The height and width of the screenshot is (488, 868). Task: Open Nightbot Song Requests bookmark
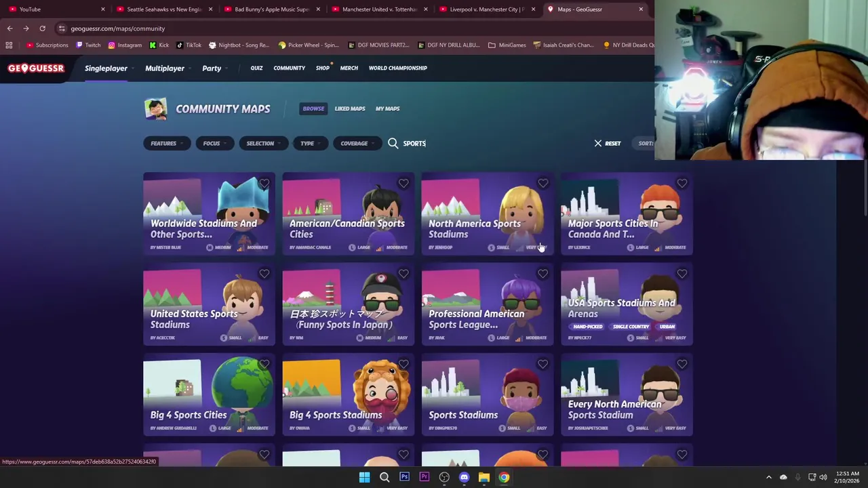pos(239,45)
